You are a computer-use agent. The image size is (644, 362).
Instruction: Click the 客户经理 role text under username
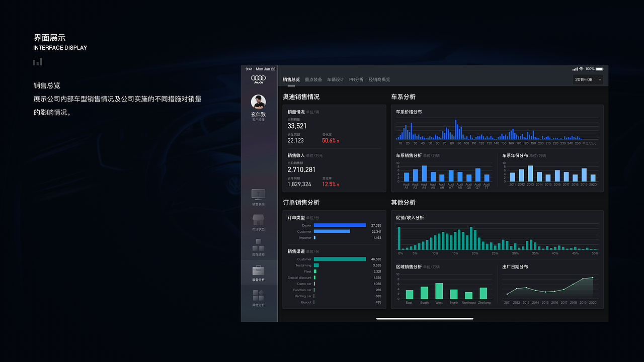(258, 120)
